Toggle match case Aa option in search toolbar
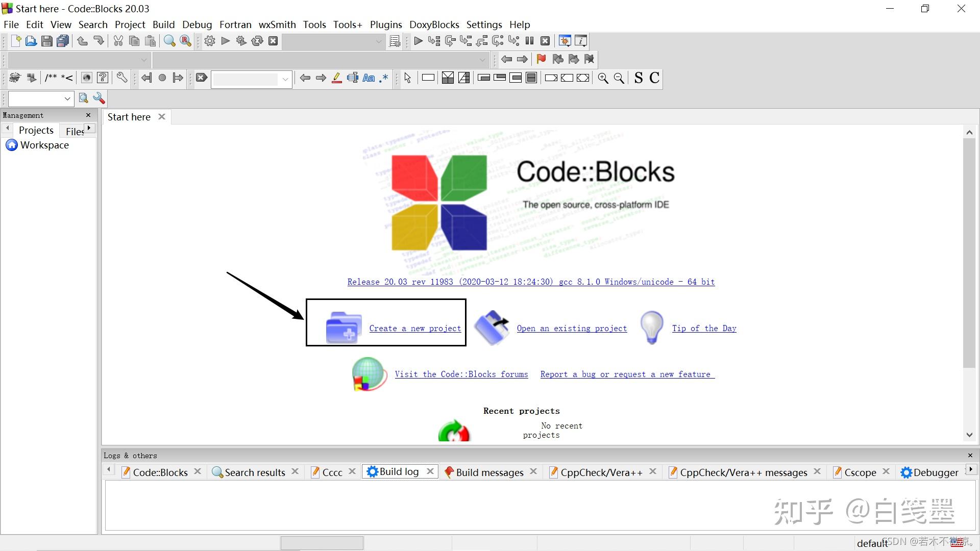The image size is (980, 551). coord(369,78)
